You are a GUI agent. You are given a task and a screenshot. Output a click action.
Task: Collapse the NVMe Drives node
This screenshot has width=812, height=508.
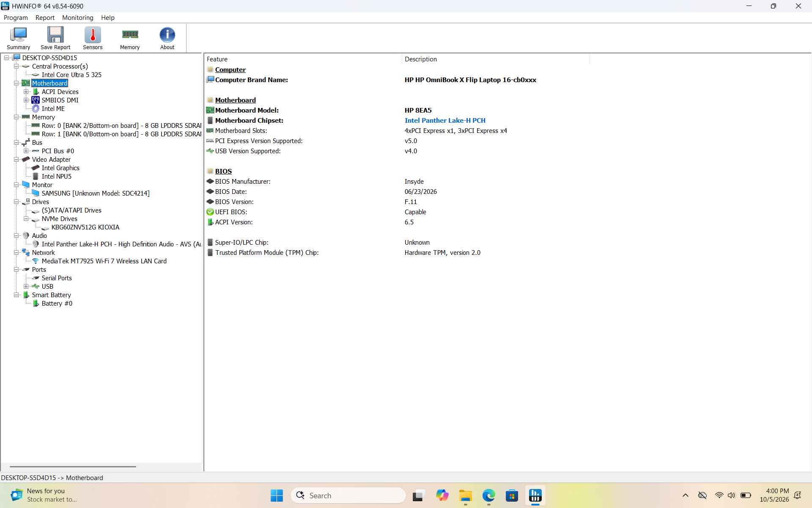[26, 219]
